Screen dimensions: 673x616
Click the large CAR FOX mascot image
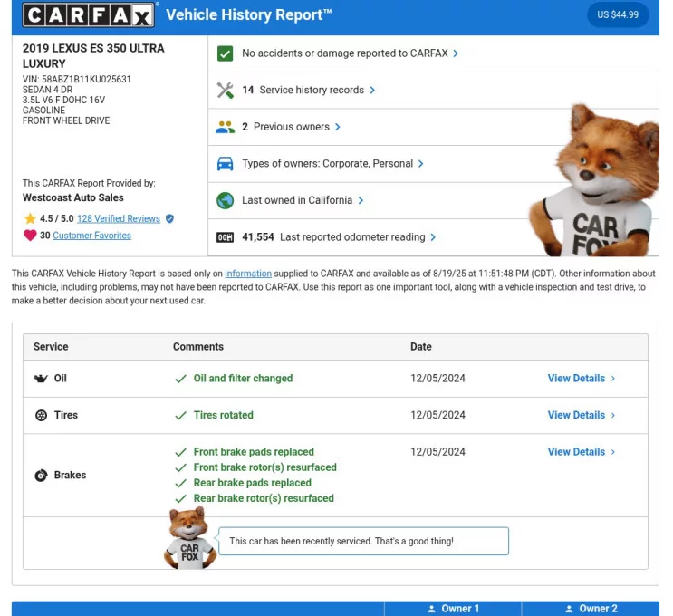(x=596, y=181)
